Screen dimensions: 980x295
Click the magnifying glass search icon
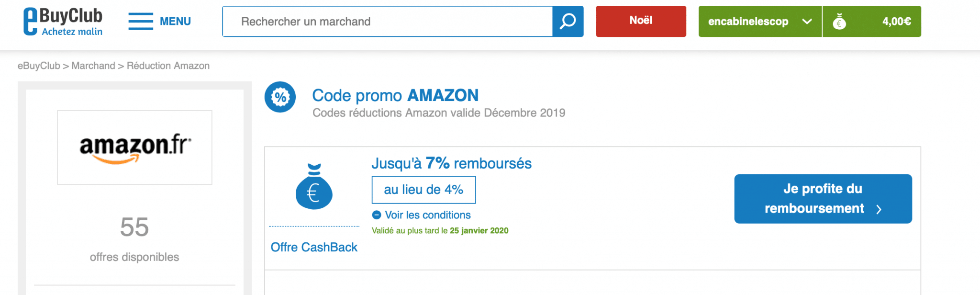568,22
